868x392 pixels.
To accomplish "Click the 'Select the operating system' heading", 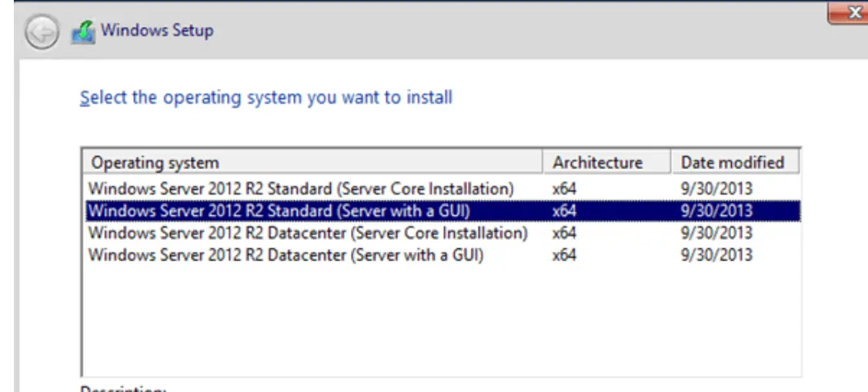I will 266,98.
